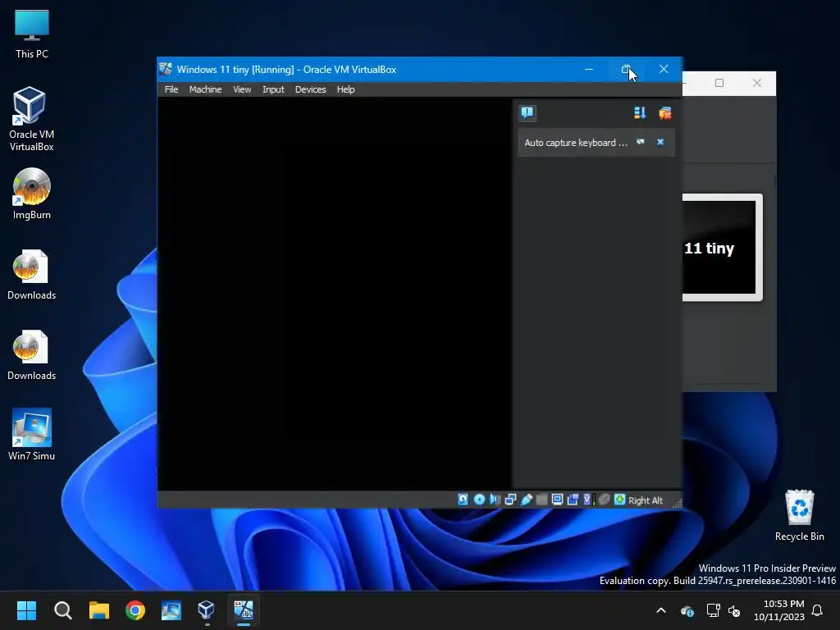Open Google Chrome from the taskbar
The height and width of the screenshot is (630, 840).
(135, 610)
